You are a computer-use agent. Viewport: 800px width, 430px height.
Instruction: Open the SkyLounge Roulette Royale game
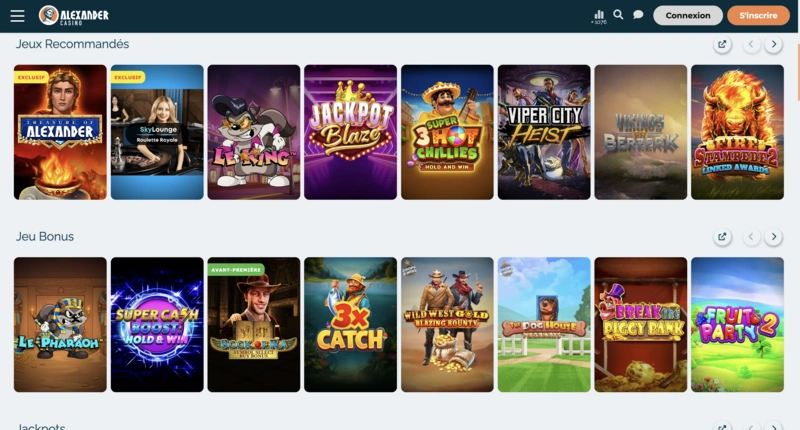(x=157, y=132)
